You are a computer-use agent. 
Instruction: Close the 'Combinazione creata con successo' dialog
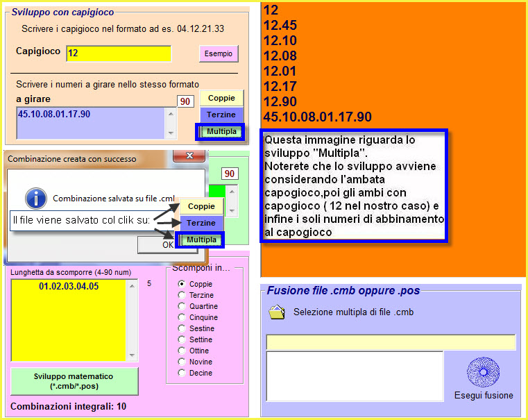[189, 156]
